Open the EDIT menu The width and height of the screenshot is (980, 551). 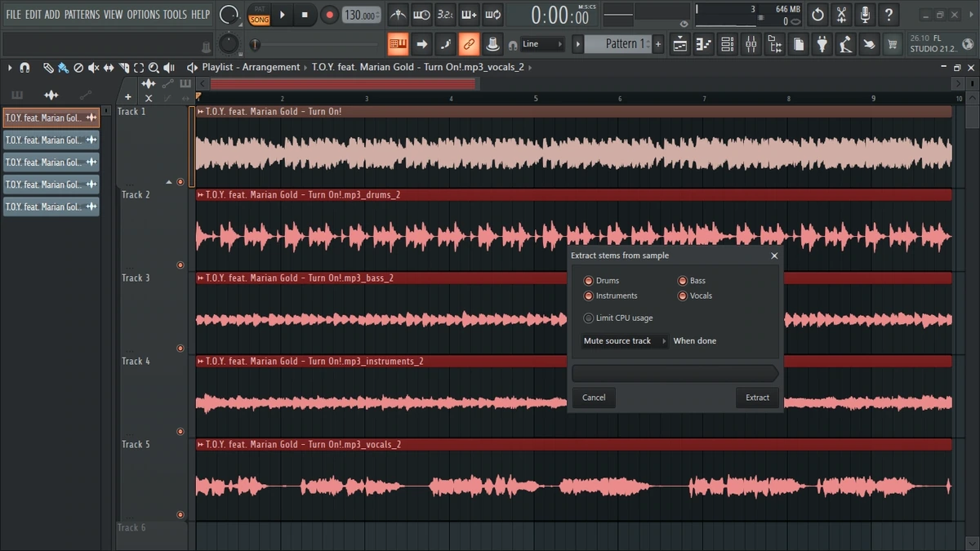click(x=33, y=15)
